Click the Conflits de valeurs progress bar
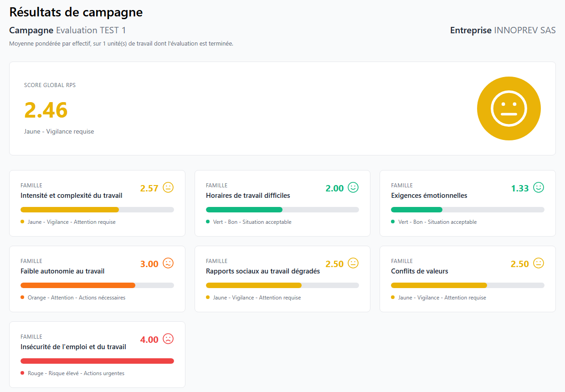The image size is (565, 392). [x=467, y=285]
